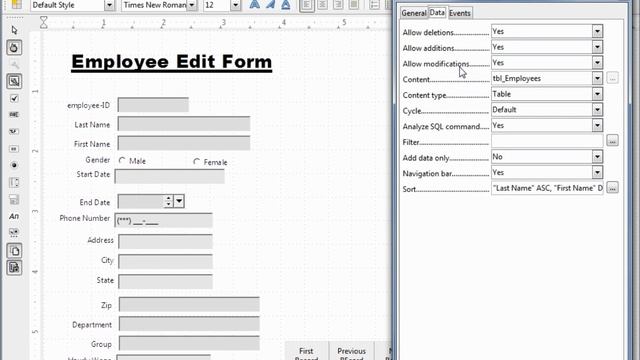This screenshot has height=360, width=640.
Task: Click the Filter property text field
Action: click(x=547, y=141)
